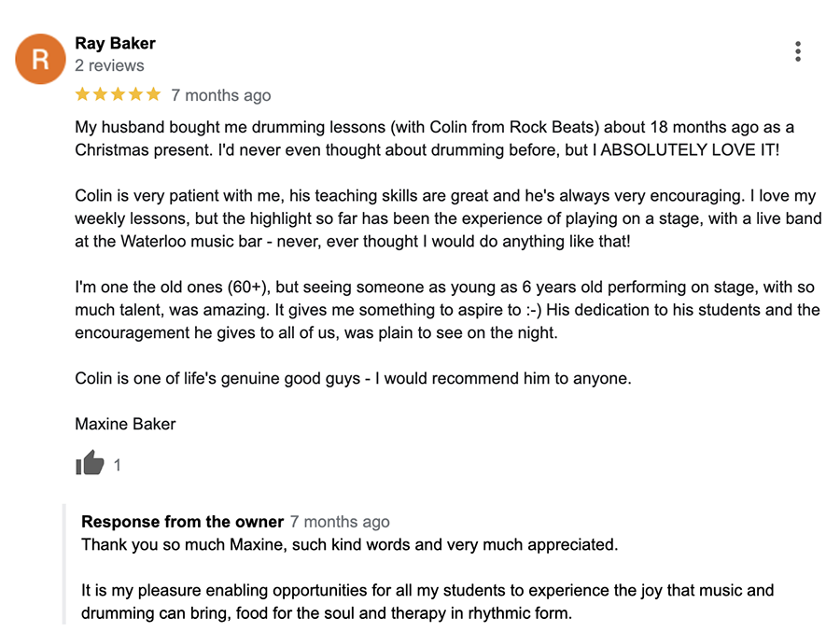Click the third gold rating star
This screenshot has width=840, height=632.
click(x=118, y=94)
